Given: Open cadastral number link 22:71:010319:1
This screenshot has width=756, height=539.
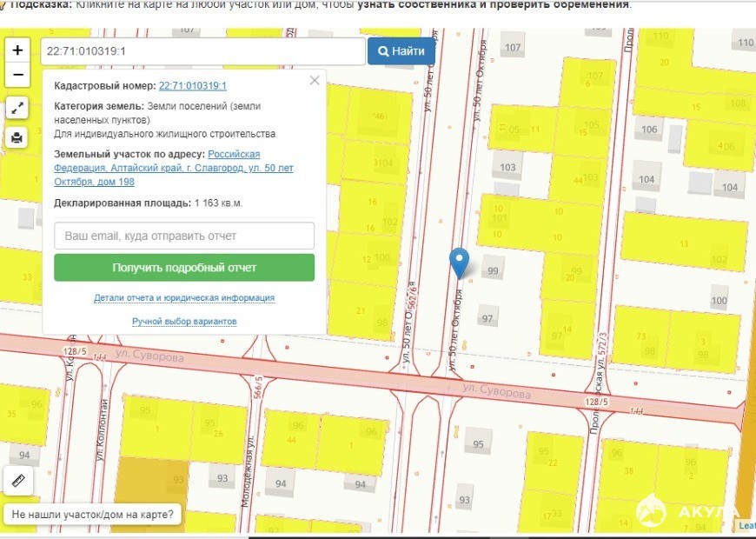Looking at the screenshot, I should coord(192,86).
